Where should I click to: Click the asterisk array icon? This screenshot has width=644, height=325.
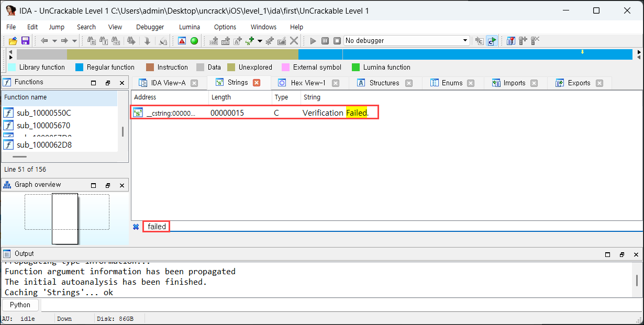270,41
